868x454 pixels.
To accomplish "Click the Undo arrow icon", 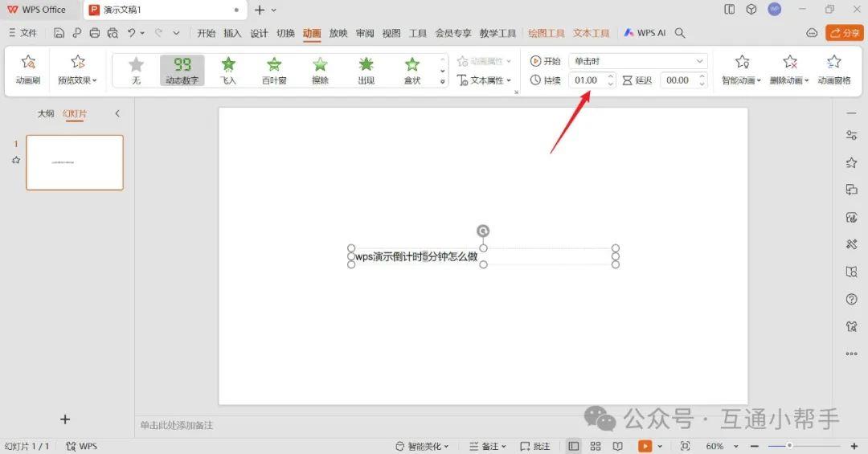I will point(131,33).
